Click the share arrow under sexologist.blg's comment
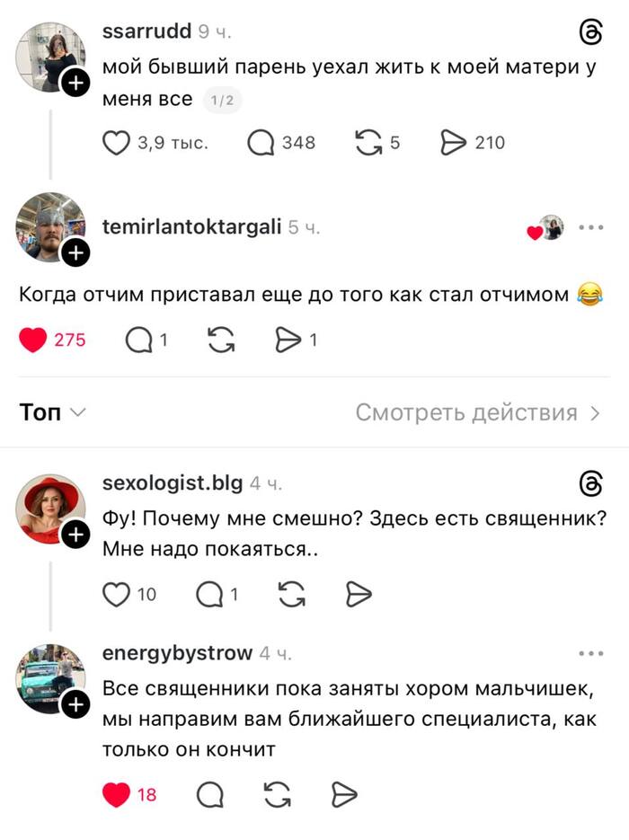The width and height of the screenshot is (629, 840). (x=358, y=594)
